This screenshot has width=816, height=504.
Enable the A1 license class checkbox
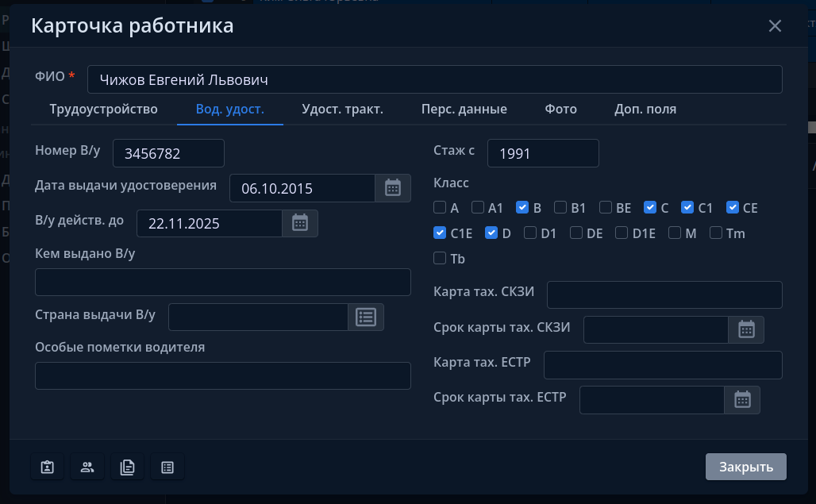pyautogui.click(x=478, y=208)
